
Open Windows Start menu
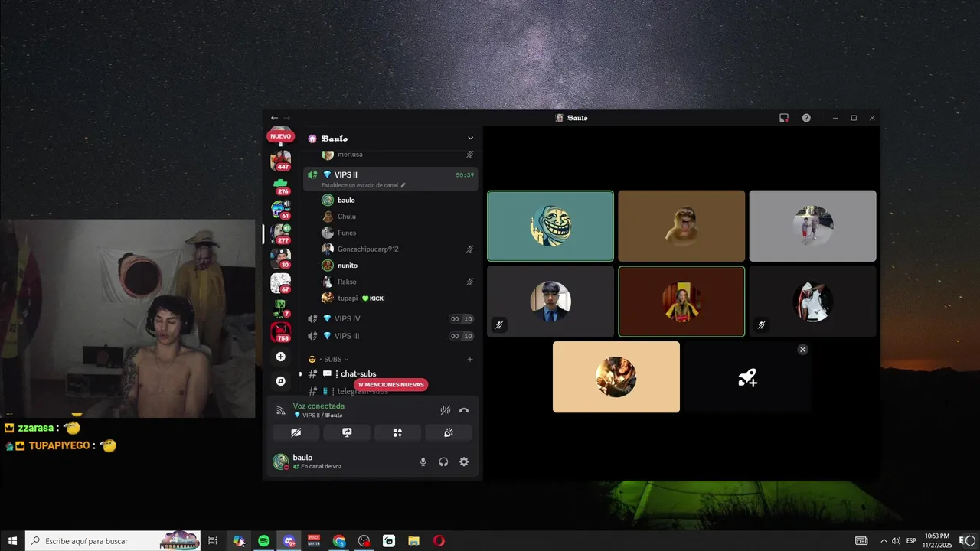click(12, 541)
